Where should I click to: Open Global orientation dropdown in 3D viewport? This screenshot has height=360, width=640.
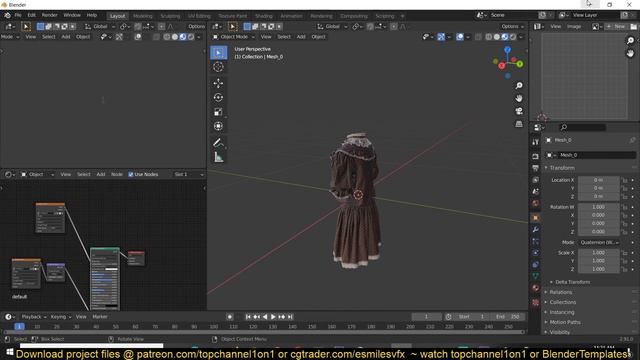[332, 27]
